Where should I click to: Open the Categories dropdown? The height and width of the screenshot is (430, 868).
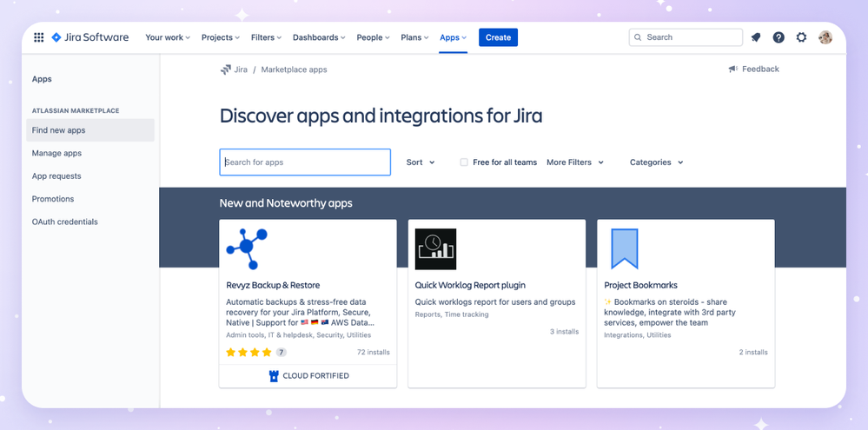(x=657, y=162)
